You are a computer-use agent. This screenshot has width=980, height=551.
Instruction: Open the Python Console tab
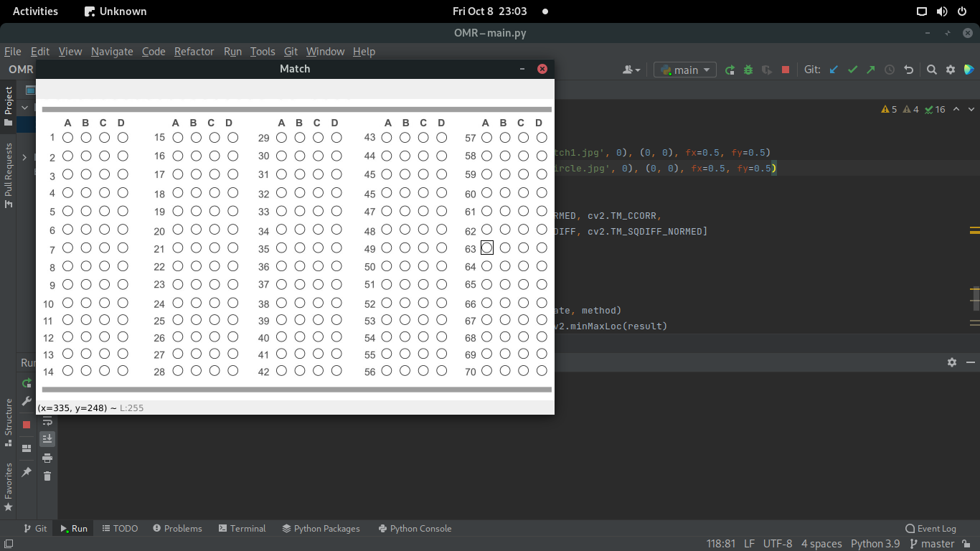tap(415, 528)
